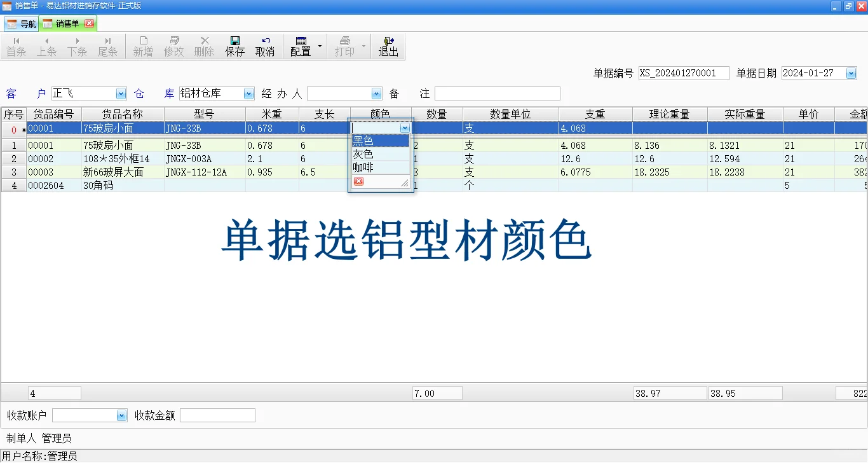
Task: Click the 删除 (delete) toolbar icon
Action: (204, 46)
